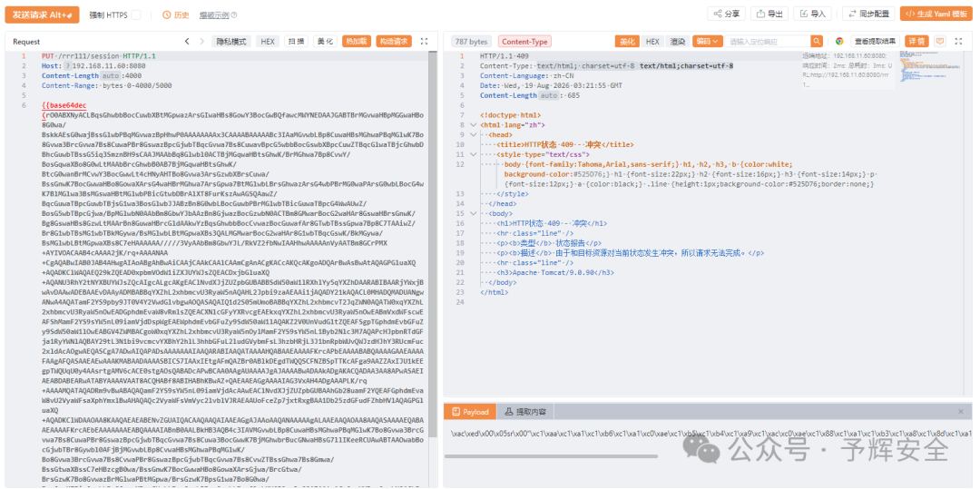Click the 导出 export button

pyautogui.click(x=769, y=14)
